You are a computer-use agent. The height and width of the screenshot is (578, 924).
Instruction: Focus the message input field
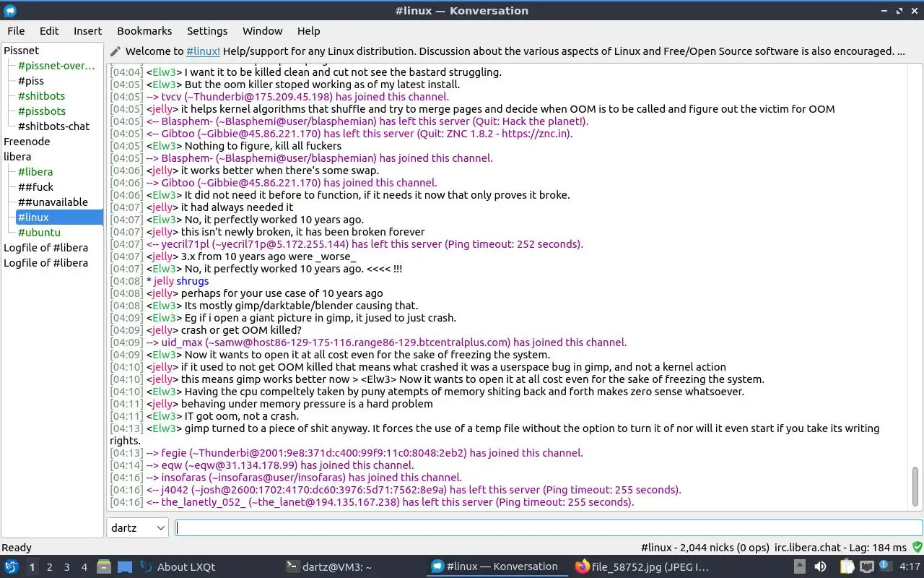click(x=549, y=528)
